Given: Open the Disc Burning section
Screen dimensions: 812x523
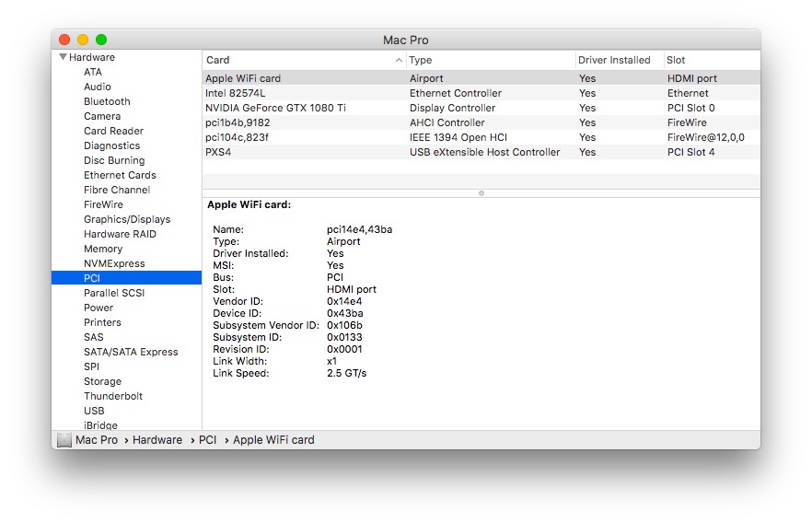Looking at the screenshot, I should click(x=114, y=160).
